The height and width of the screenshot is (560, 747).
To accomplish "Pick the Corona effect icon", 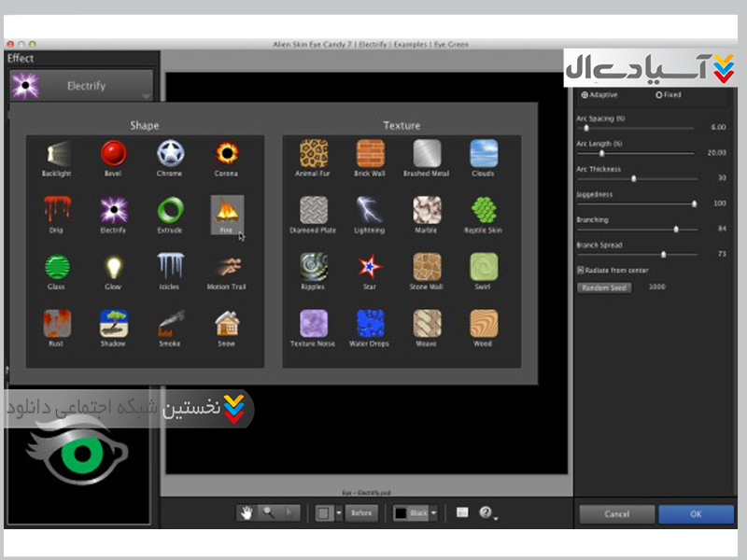I will tap(226, 153).
